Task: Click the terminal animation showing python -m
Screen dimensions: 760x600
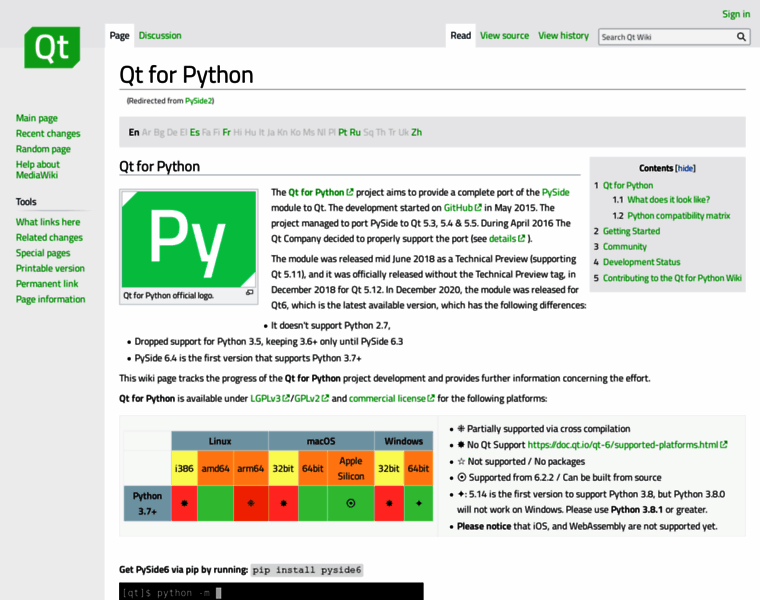Action: click(271, 591)
